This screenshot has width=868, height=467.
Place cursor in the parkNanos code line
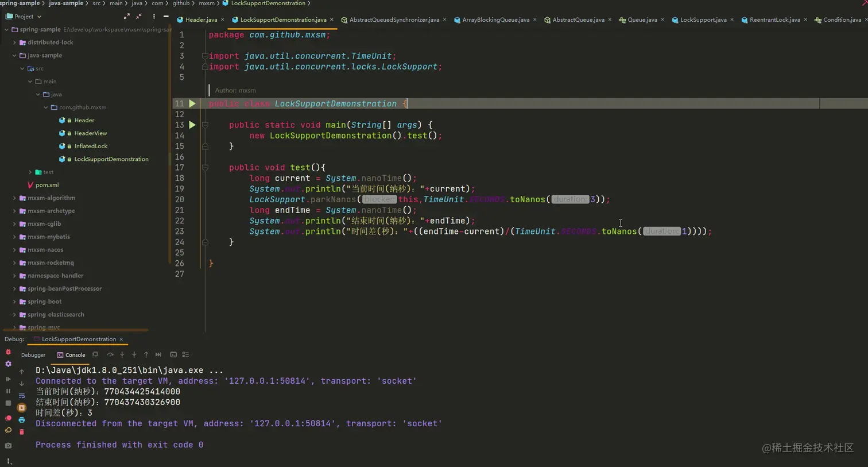429,200
